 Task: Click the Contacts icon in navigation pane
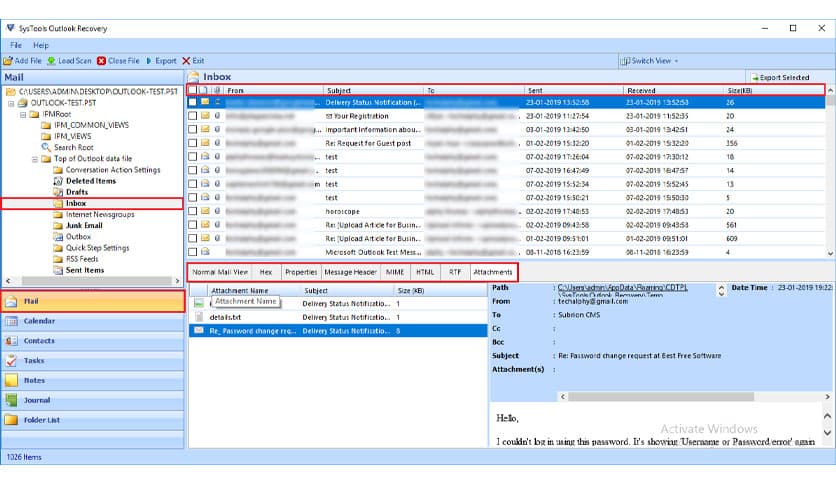coord(11,341)
